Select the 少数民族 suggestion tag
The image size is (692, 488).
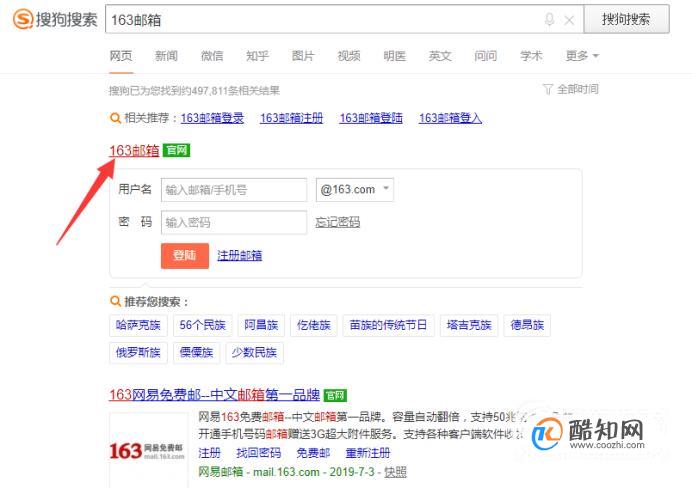point(254,353)
